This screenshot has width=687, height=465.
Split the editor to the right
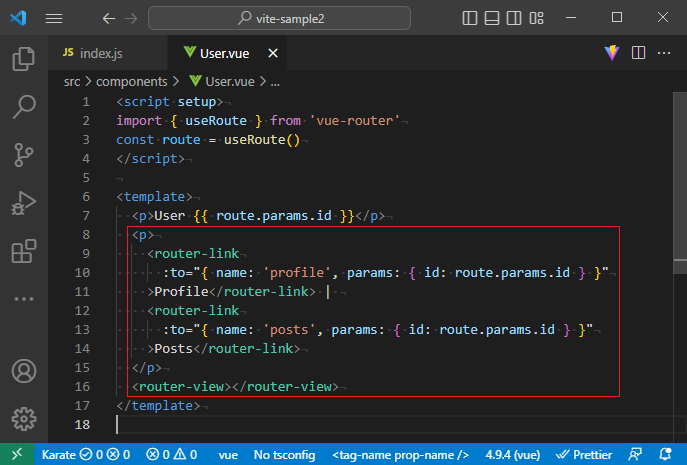coord(638,53)
